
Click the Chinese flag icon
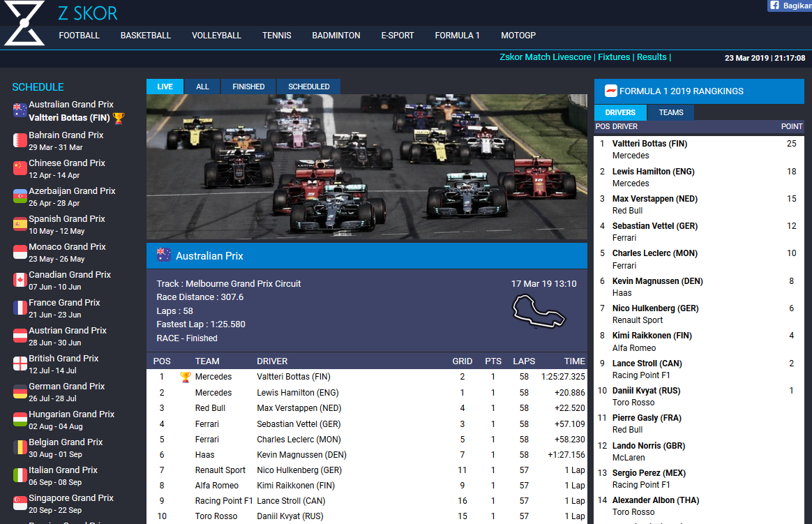(20, 169)
